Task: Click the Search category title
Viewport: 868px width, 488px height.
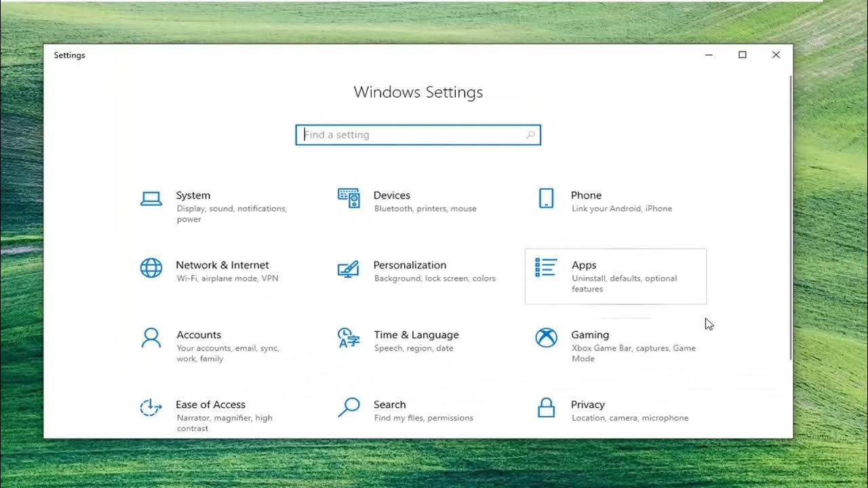Action: point(390,405)
